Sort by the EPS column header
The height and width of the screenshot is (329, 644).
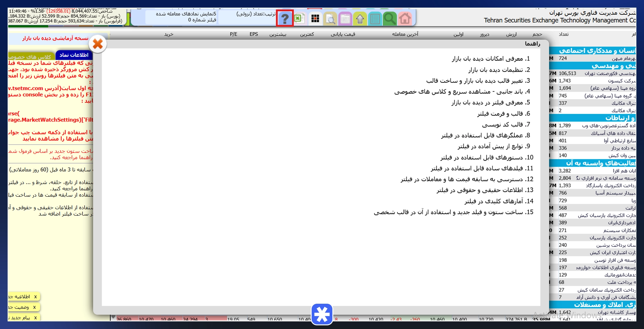[x=254, y=34]
